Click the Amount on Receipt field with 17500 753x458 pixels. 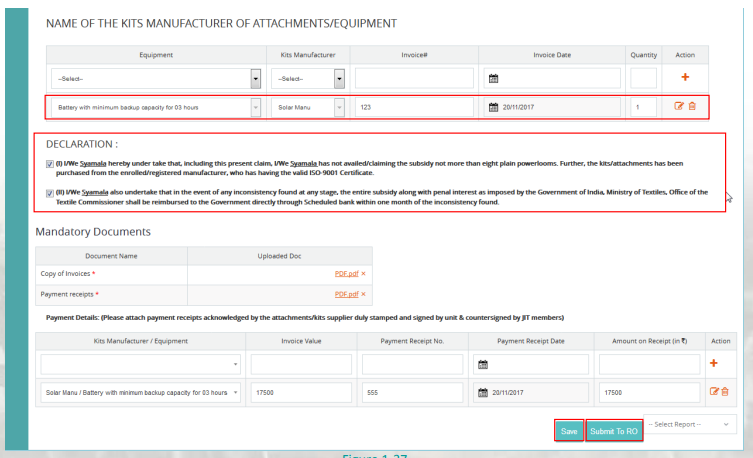pyautogui.click(x=649, y=393)
